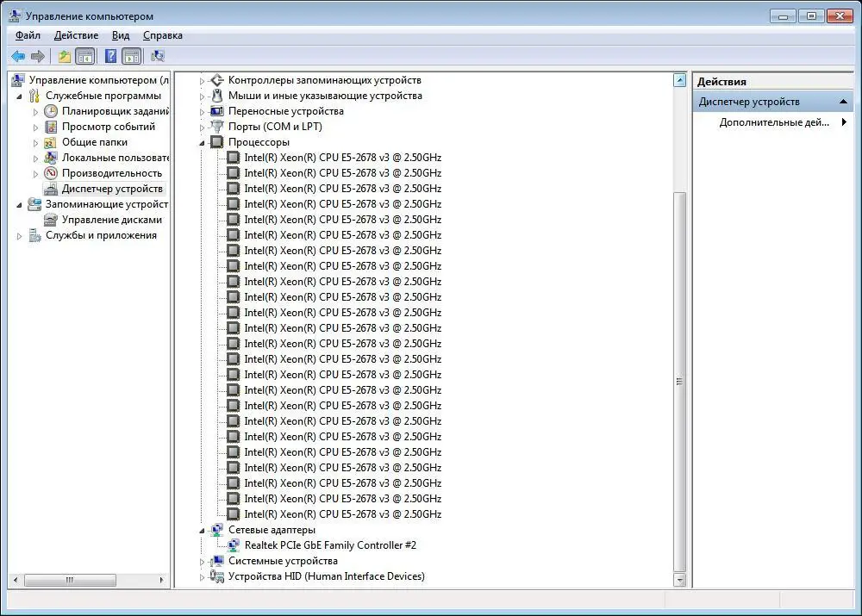
Task: Select the Служебные программы tools icon
Action: [34, 96]
